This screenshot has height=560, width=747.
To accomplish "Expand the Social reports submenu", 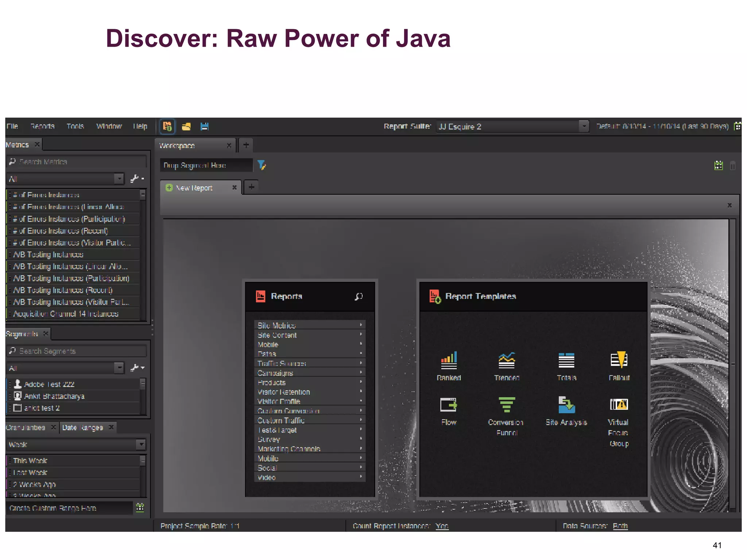I will 310,467.
